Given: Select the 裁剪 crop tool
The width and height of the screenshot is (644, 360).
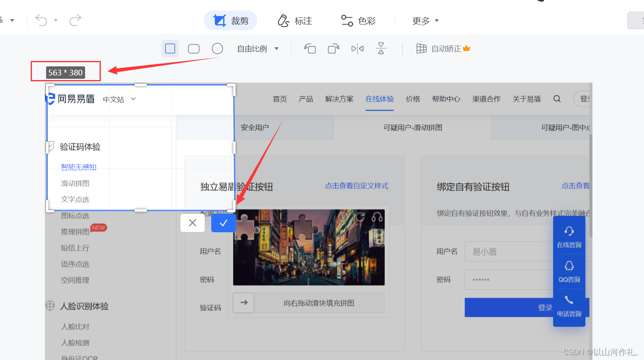Looking at the screenshot, I should (x=230, y=21).
